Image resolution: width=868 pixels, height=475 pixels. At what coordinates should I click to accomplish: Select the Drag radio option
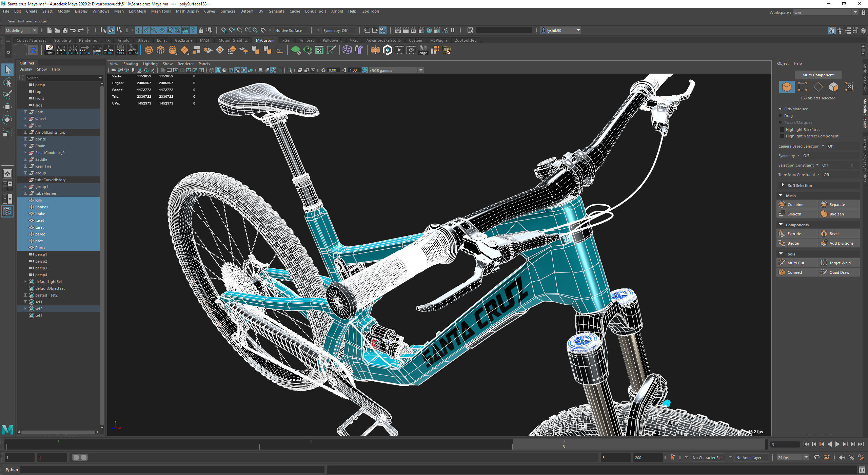tap(781, 116)
